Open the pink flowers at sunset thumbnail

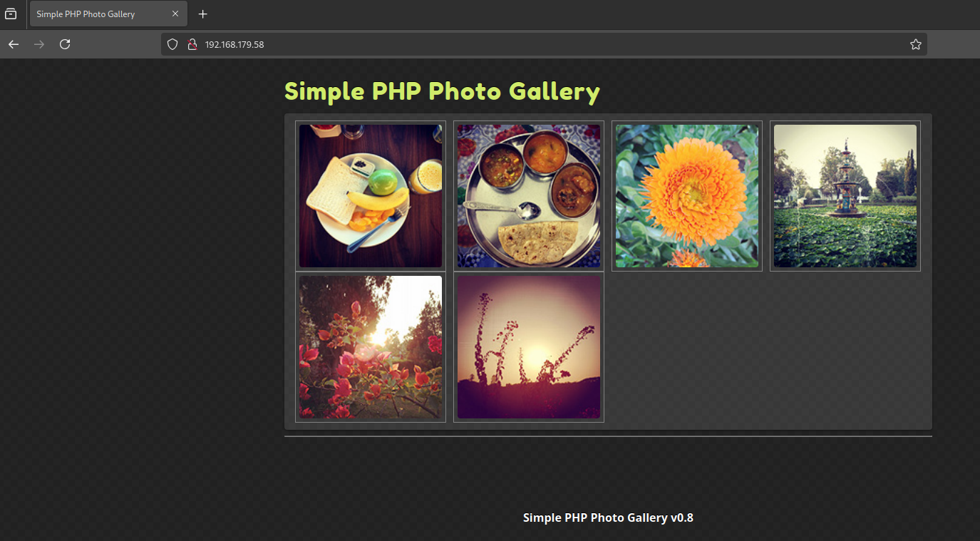coord(371,347)
